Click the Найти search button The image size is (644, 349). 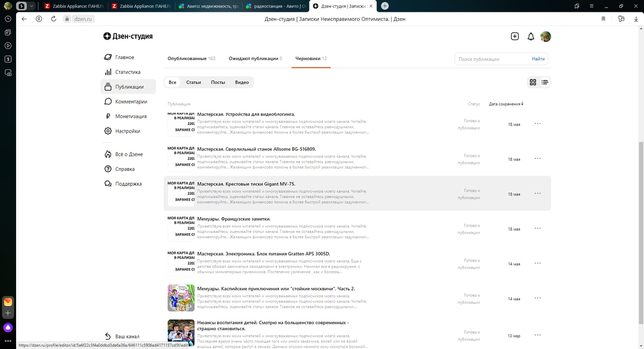538,59
